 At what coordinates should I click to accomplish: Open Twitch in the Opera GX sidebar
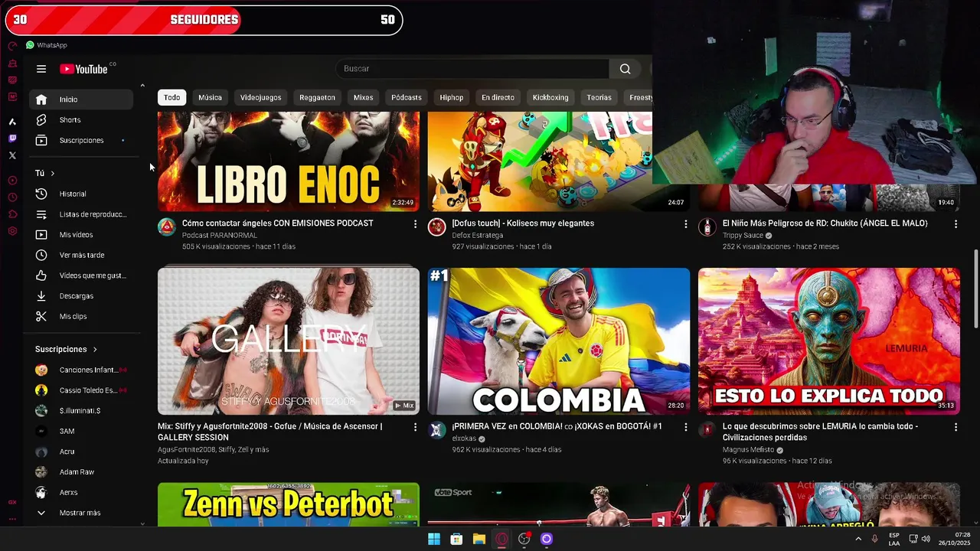(12, 139)
